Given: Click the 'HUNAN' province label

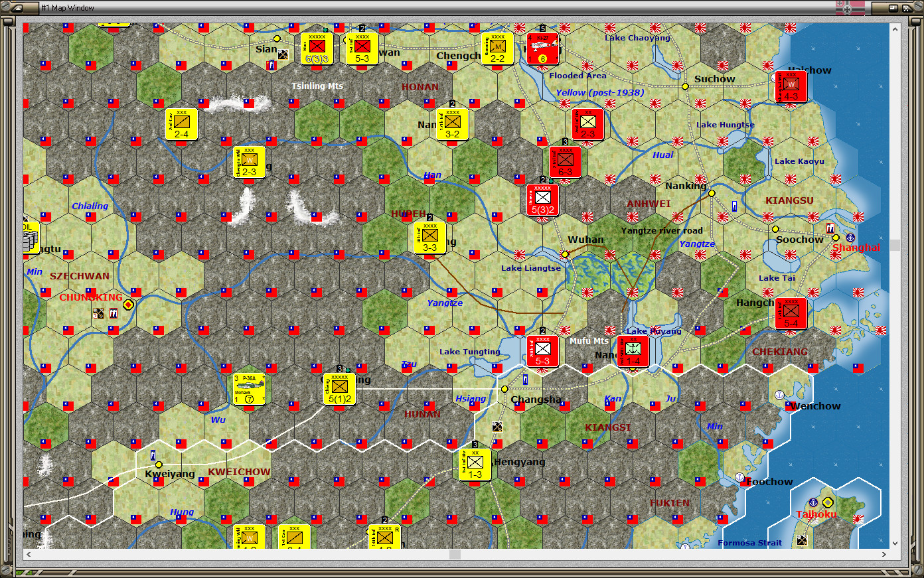Looking at the screenshot, I should (422, 414).
